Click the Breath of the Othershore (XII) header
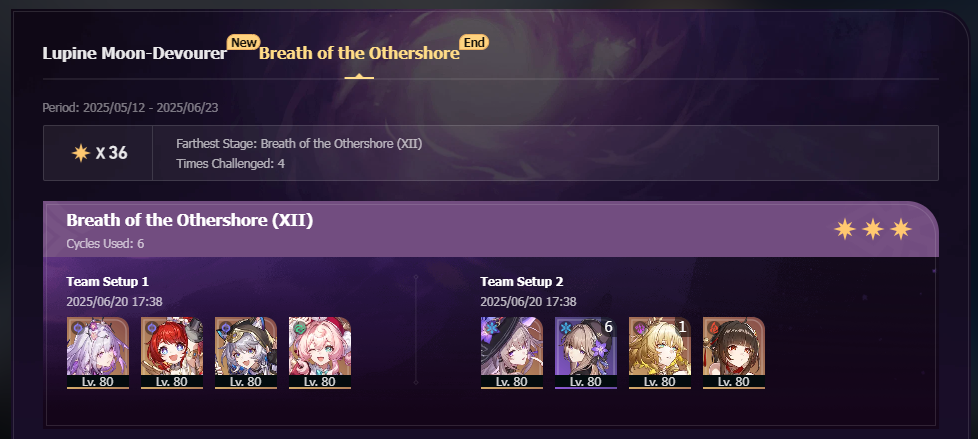The image size is (978, 439). click(190, 220)
